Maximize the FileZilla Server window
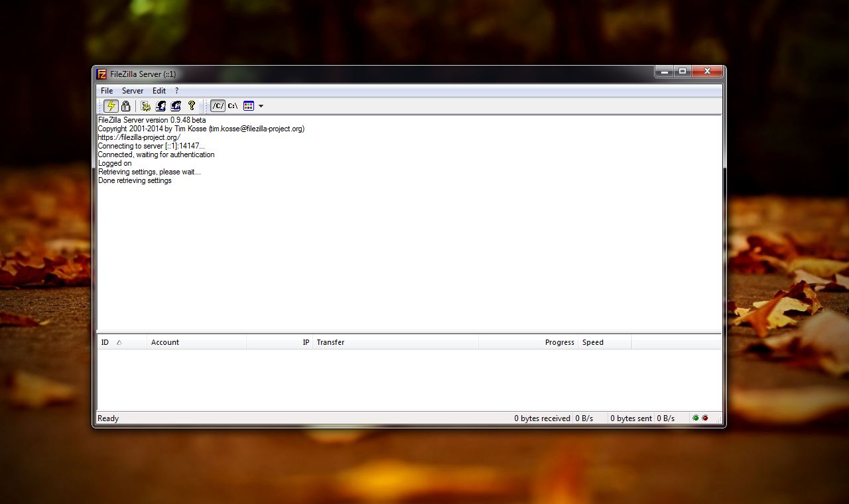 (x=683, y=72)
